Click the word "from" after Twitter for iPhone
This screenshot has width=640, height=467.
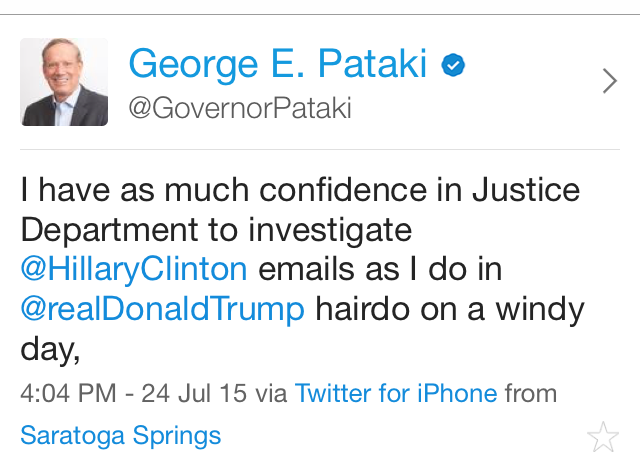click(531, 393)
